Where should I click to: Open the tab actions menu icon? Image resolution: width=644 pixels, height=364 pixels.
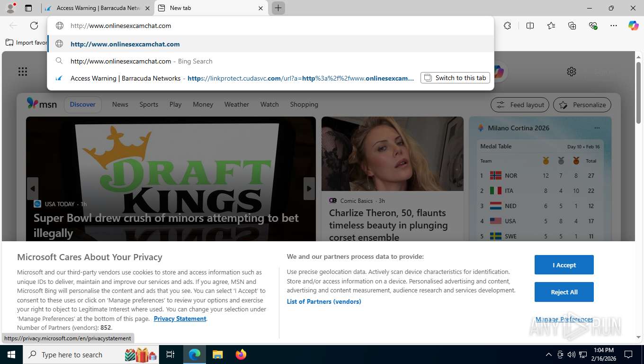(28, 8)
